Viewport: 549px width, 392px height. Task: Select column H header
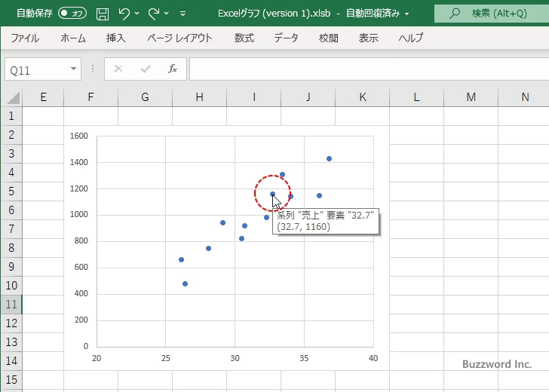click(x=199, y=97)
